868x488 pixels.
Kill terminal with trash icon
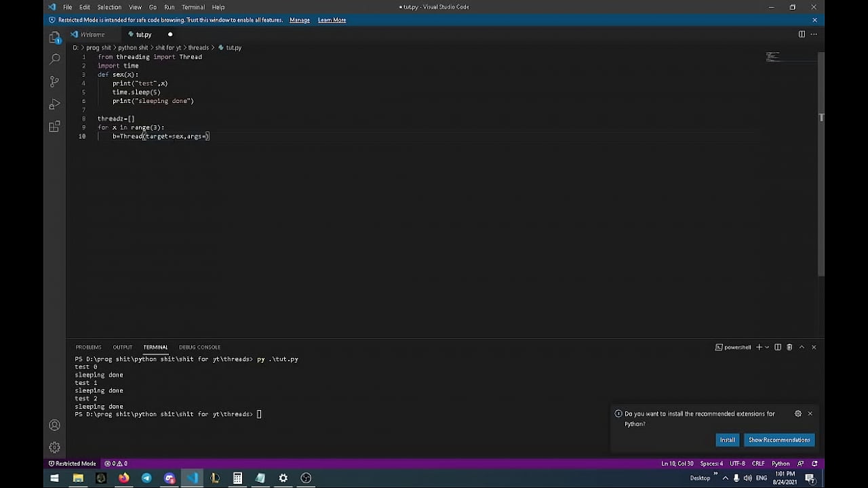tap(789, 347)
